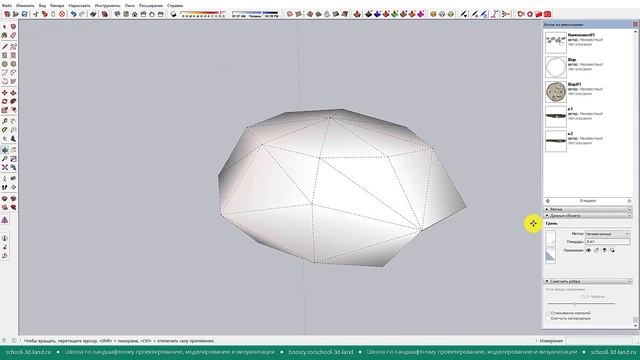Open the Нарисовать menu

point(80,6)
